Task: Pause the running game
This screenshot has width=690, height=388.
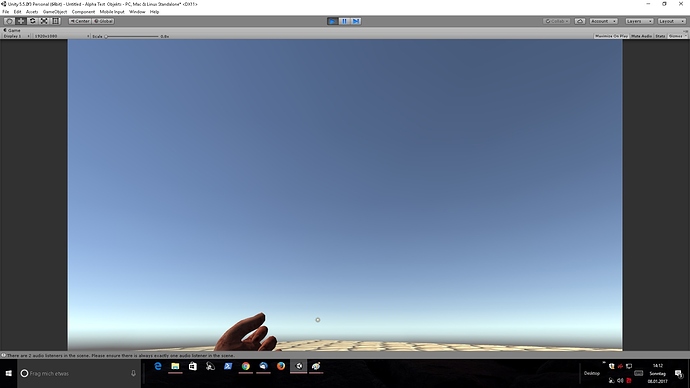Action: pos(344,21)
